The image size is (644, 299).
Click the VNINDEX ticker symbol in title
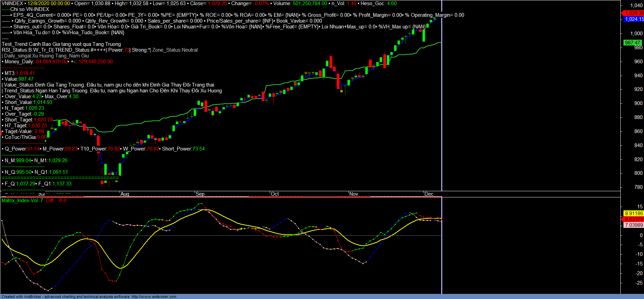coord(12,3)
